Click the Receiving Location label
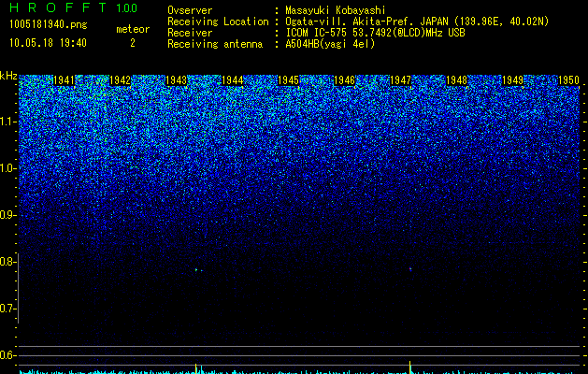The image size is (588, 374). point(218,22)
